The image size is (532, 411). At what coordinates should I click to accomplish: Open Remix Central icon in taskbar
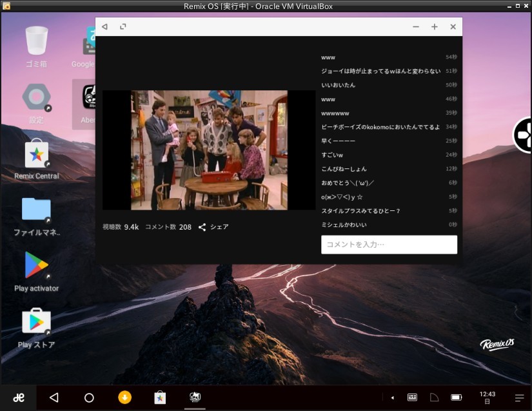160,397
